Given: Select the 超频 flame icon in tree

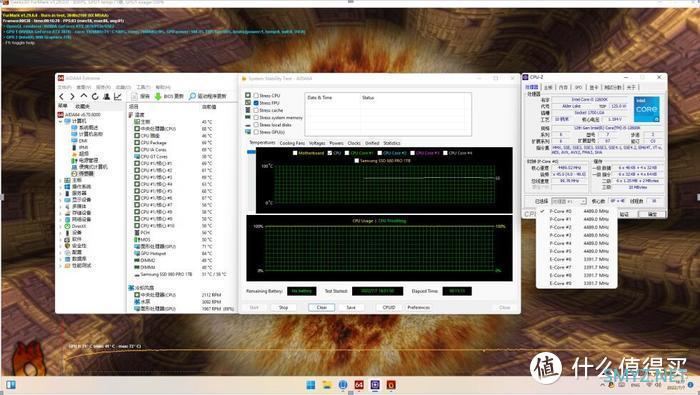Looking at the screenshot, I should point(75,154).
